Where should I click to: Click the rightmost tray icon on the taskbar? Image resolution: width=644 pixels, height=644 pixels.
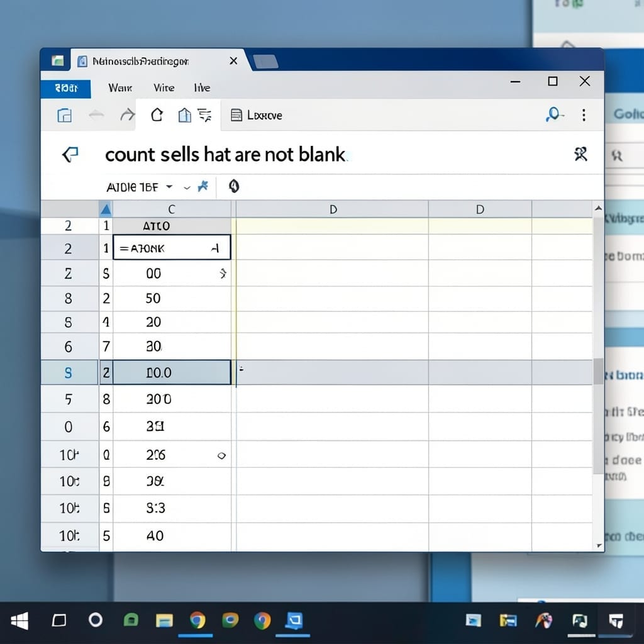(616, 621)
